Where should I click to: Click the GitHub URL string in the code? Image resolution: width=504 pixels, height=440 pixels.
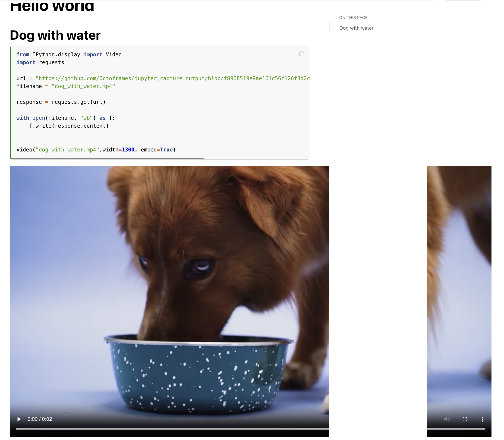(x=172, y=78)
